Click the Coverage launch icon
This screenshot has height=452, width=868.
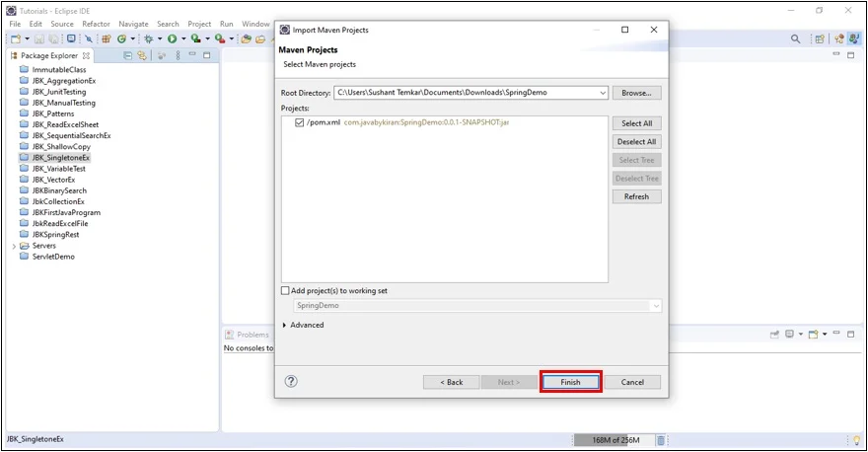[x=195, y=38]
